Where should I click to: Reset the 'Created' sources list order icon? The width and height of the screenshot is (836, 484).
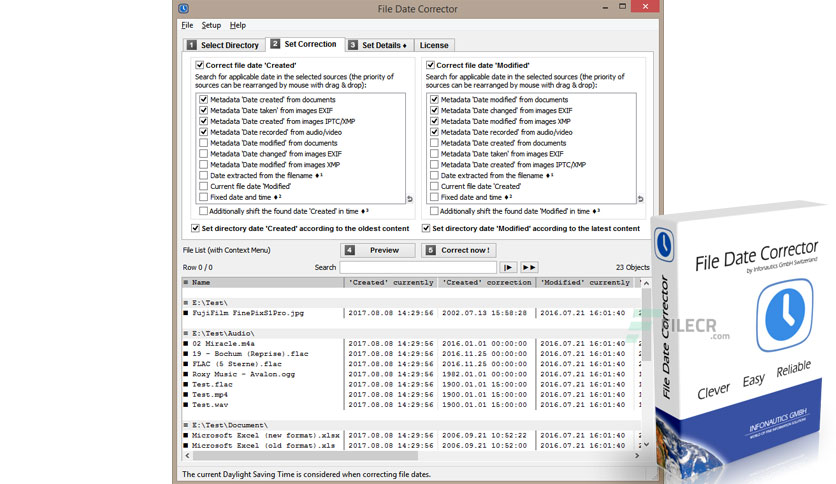pos(409,199)
